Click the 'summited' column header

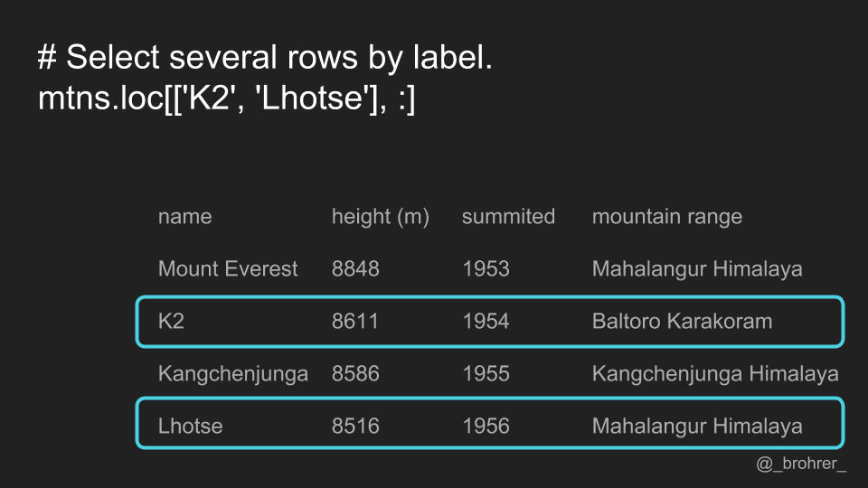[x=508, y=216]
